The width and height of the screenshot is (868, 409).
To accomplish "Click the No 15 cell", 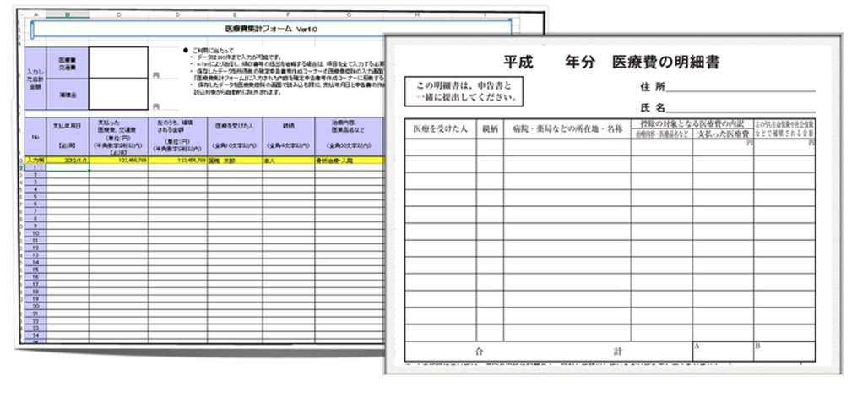I will tap(35, 270).
